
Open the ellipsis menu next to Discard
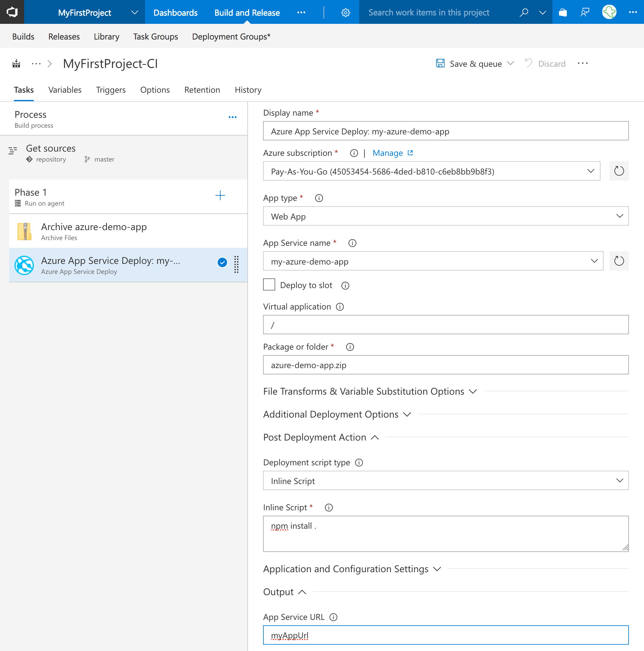tap(583, 63)
